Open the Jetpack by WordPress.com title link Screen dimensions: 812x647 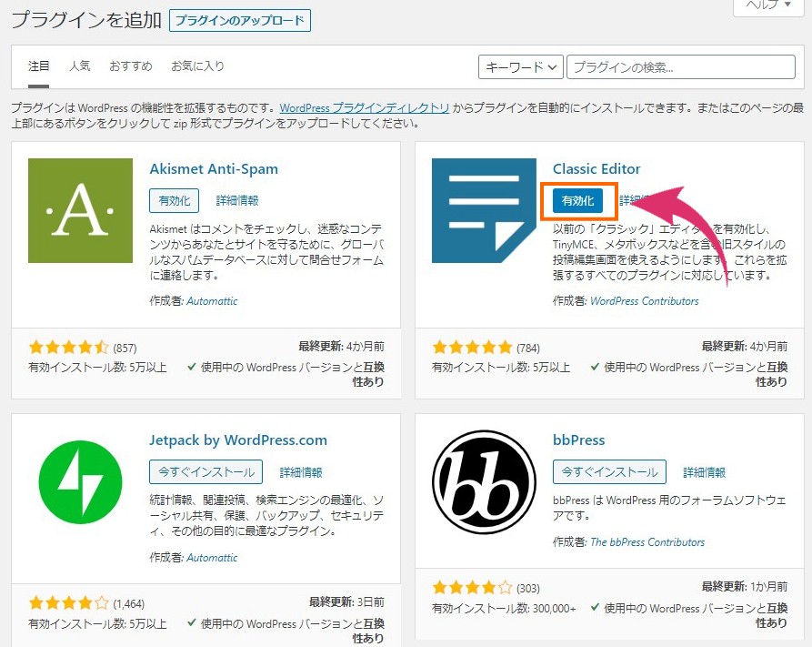(238, 440)
